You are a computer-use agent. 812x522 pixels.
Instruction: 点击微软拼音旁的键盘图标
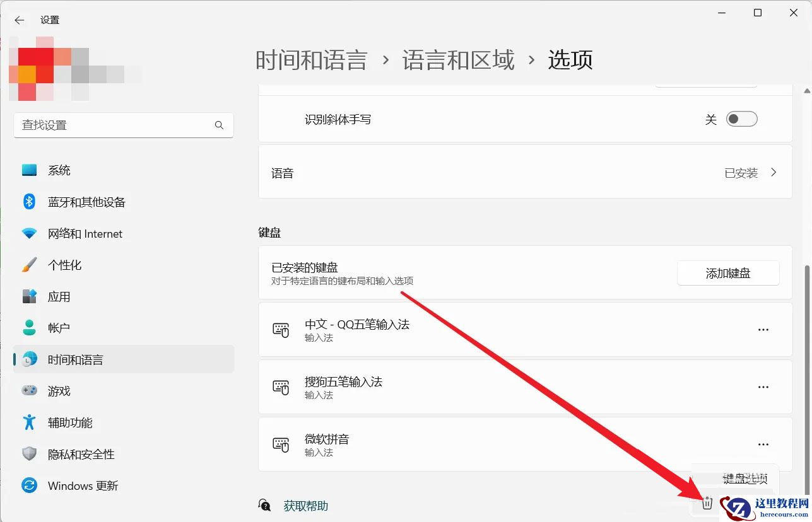coord(280,444)
